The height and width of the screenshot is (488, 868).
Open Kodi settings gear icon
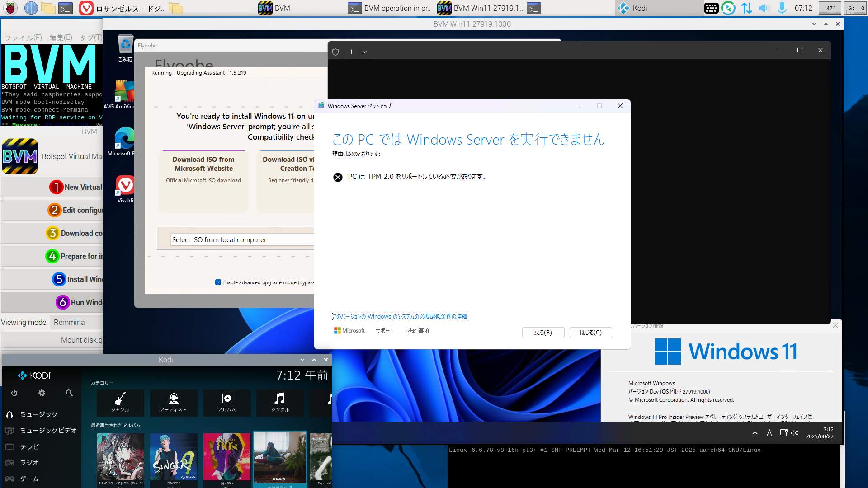pyautogui.click(x=42, y=393)
